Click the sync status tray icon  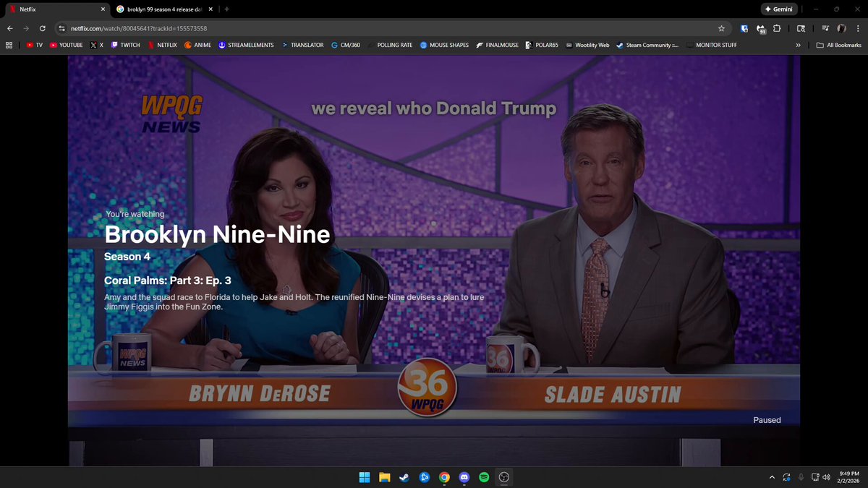[786, 477]
